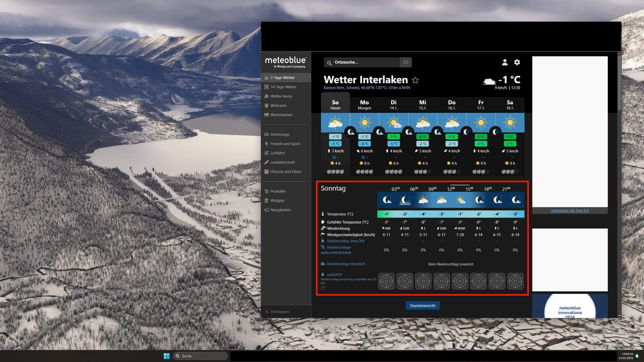Expand the Vorhersage sidebar section
Screen dimensions: 644x362
point(280,134)
